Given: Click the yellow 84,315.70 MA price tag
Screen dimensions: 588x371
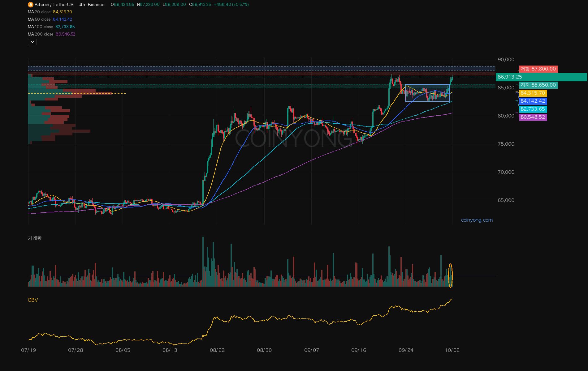Looking at the screenshot, I should [x=533, y=93].
